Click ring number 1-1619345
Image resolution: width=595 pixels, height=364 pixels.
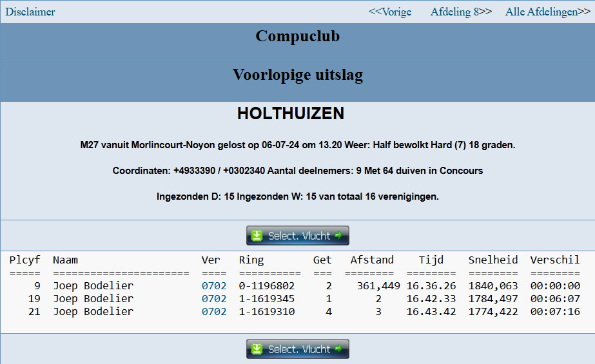click(x=267, y=299)
